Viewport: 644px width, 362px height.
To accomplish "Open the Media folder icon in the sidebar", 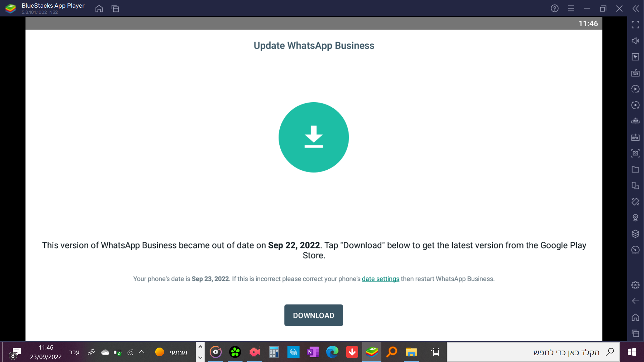I will [x=635, y=170].
